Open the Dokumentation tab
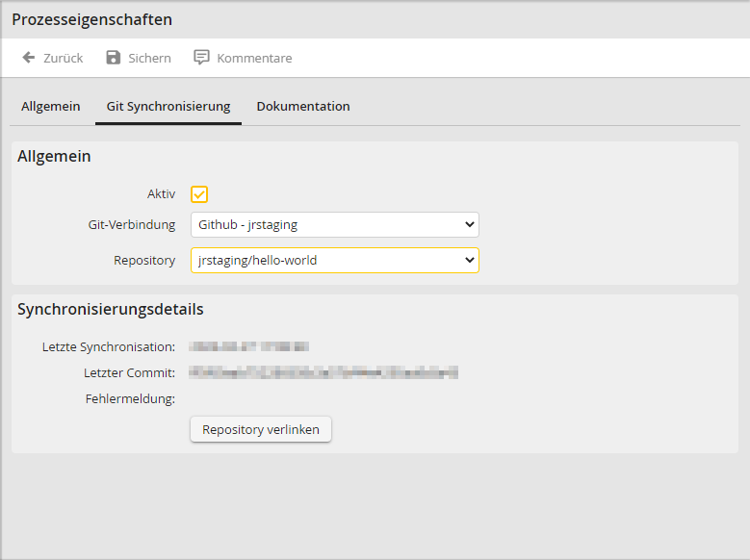 (x=303, y=106)
